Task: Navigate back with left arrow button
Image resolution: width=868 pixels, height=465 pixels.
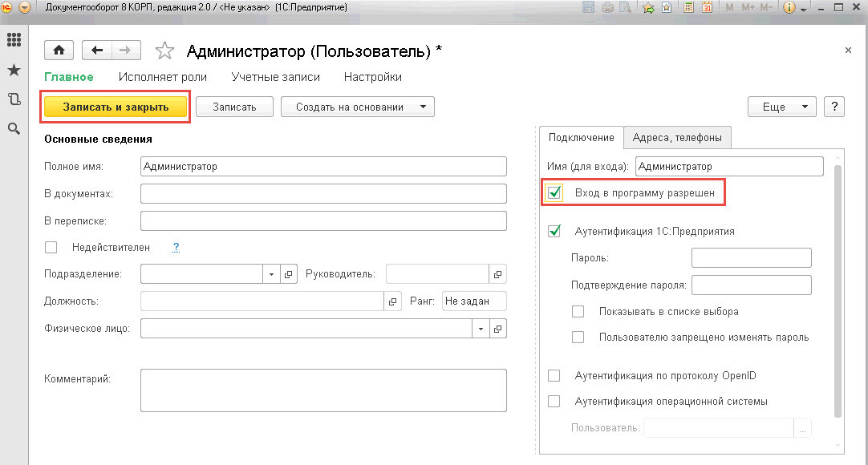Action: tap(97, 51)
